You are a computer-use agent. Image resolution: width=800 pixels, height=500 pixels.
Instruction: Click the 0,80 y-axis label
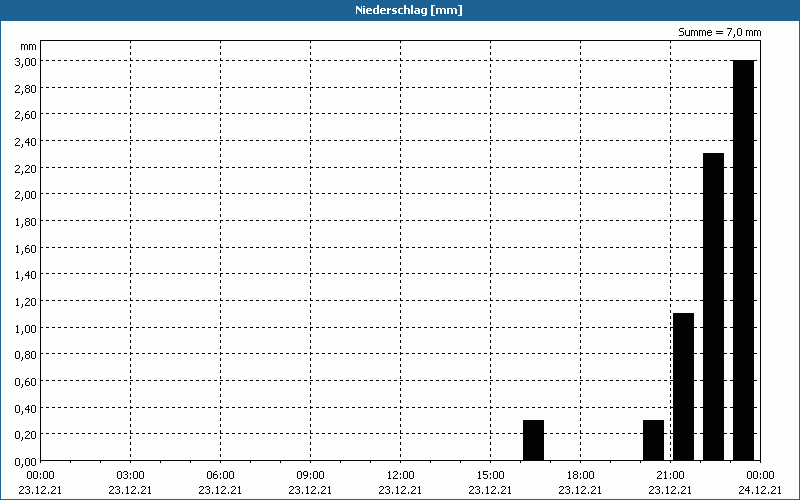[x=27, y=355]
